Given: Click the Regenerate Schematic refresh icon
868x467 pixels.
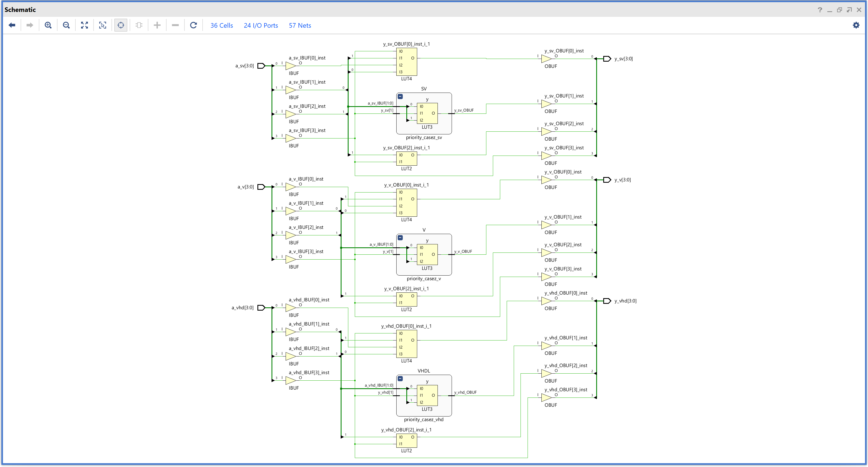Looking at the screenshot, I should pos(193,25).
